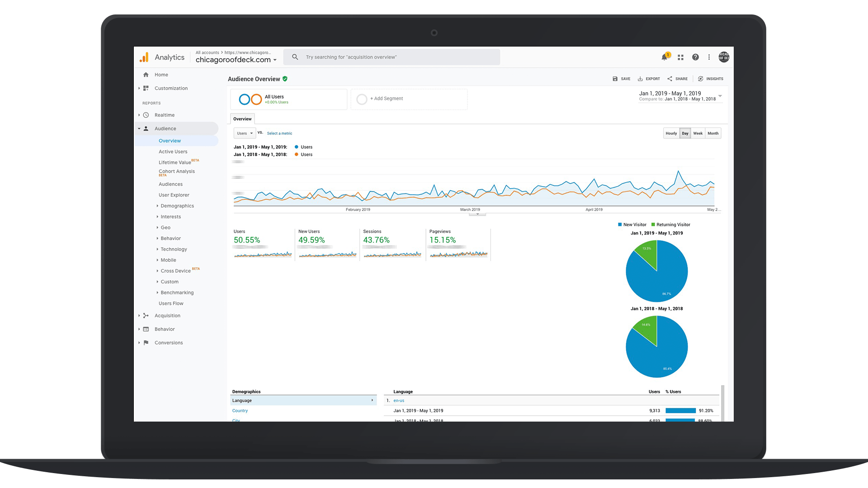Click the Select a metric link
The height and width of the screenshot is (488, 868).
279,133
